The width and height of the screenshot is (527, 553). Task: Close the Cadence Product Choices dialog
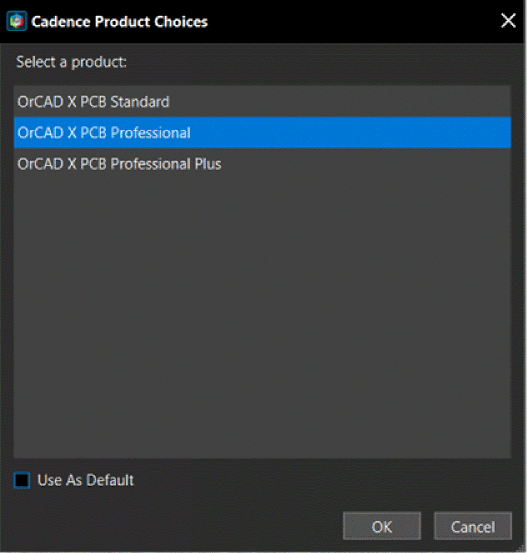click(x=508, y=20)
